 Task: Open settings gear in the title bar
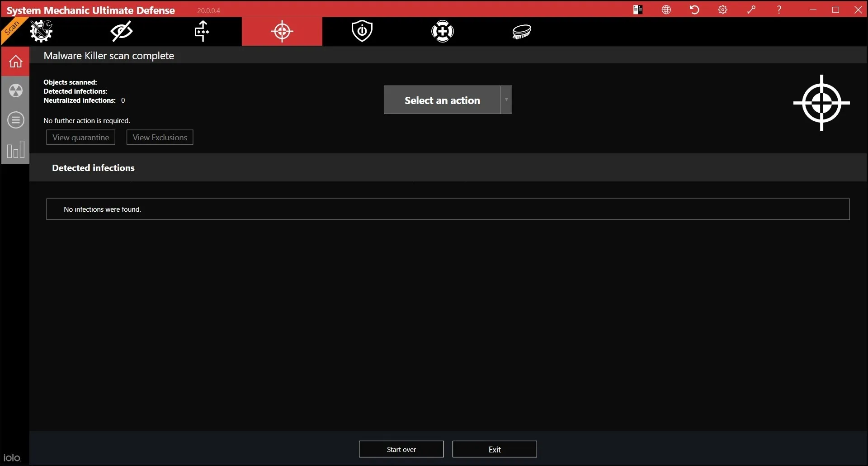[x=723, y=10]
